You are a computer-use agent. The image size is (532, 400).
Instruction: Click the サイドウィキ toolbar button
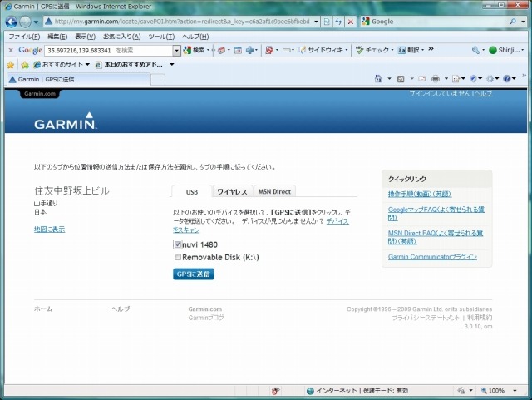(x=323, y=50)
